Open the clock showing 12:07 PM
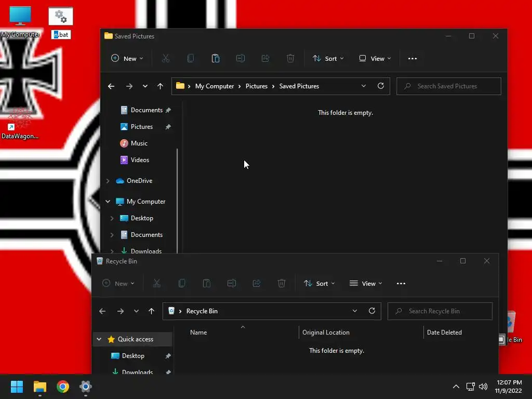 [509, 387]
